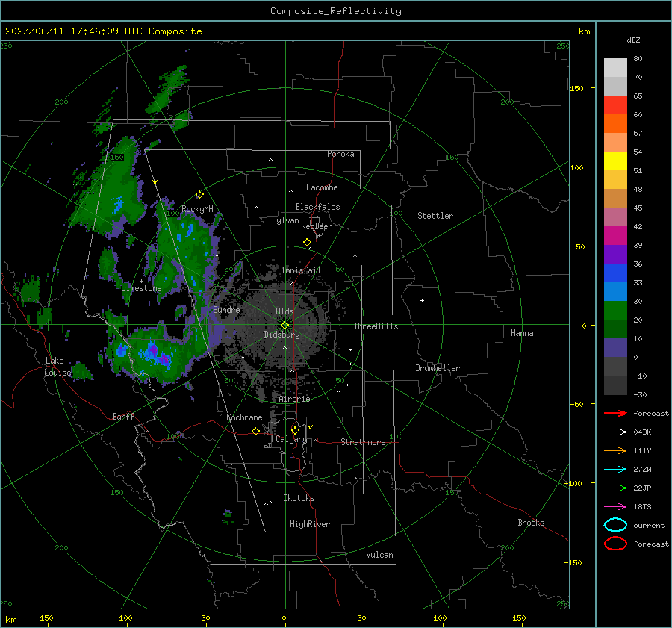Click the Limestone label
Viewport: 672px width, 628px height.
pyautogui.click(x=141, y=288)
